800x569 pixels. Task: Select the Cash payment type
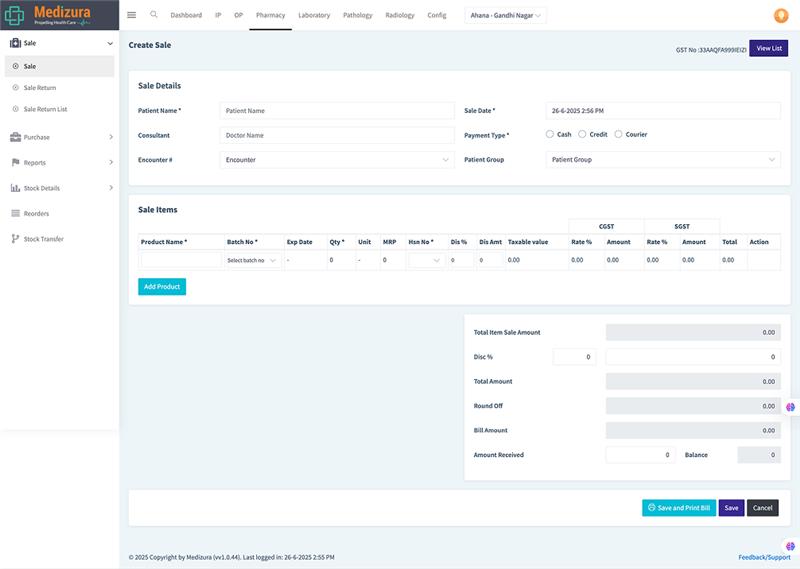[x=549, y=134]
